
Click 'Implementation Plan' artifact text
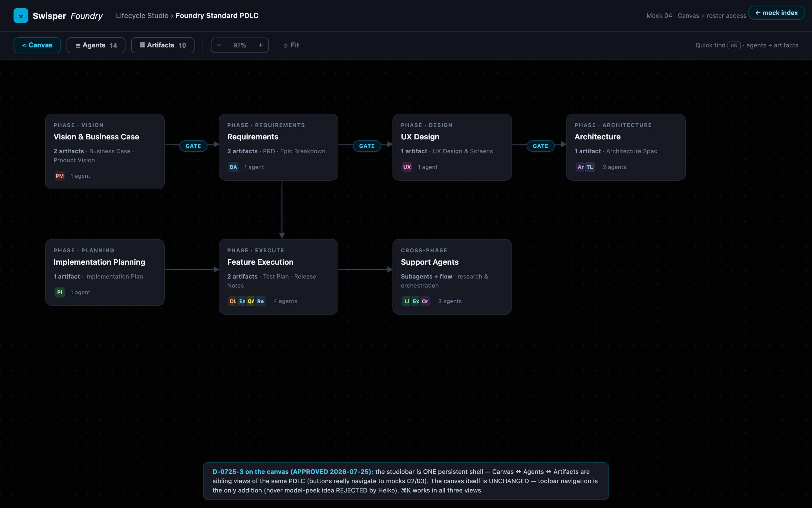(114, 277)
